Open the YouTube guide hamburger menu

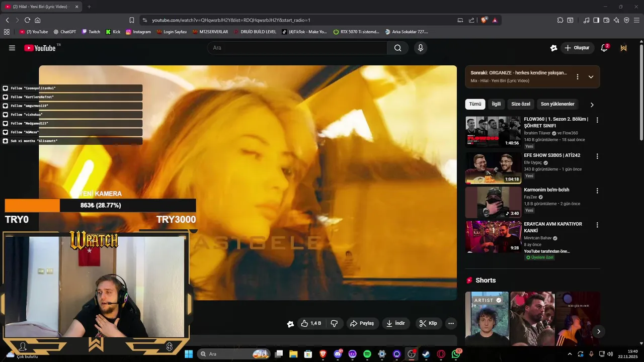(12, 48)
